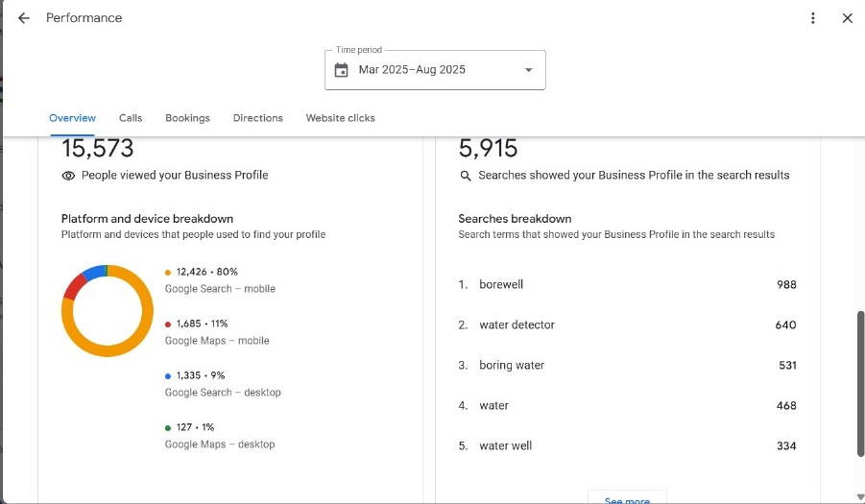Screen dimensions: 865x504
Task: Click the back arrow icon
Action: tap(24, 18)
